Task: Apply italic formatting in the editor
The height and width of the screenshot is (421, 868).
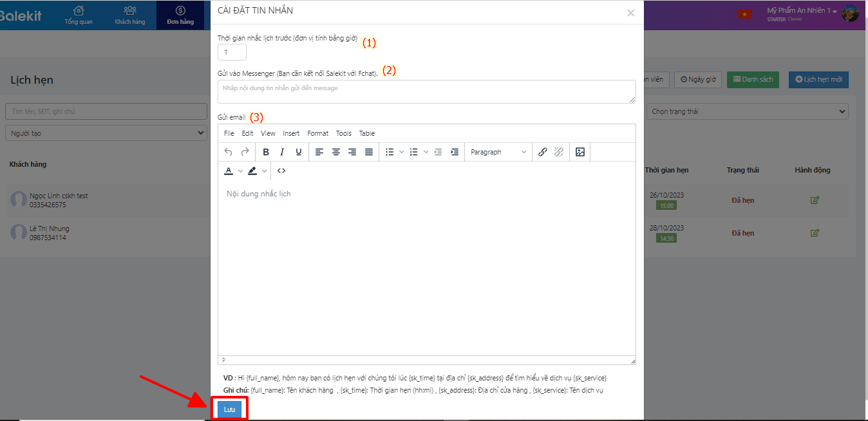Action: (282, 152)
